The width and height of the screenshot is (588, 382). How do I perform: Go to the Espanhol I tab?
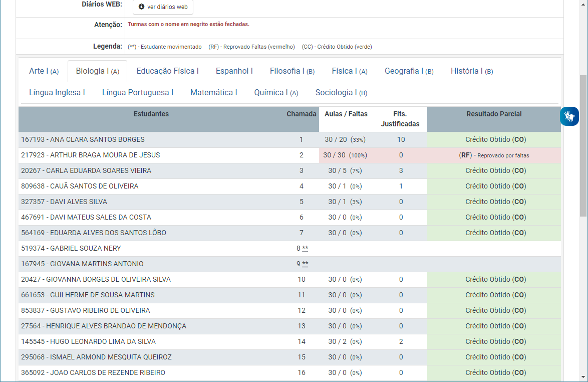tap(234, 71)
